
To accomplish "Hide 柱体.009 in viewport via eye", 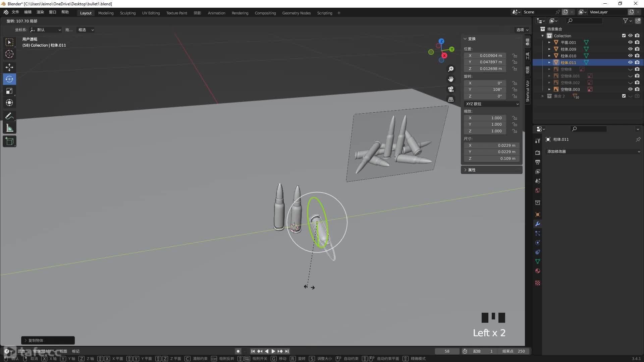I will (x=630, y=49).
